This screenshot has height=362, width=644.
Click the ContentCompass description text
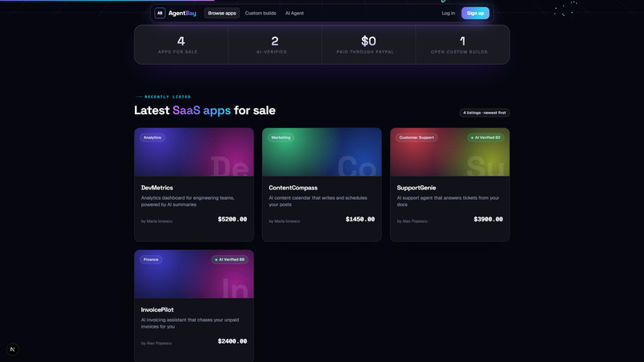click(x=318, y=201)
